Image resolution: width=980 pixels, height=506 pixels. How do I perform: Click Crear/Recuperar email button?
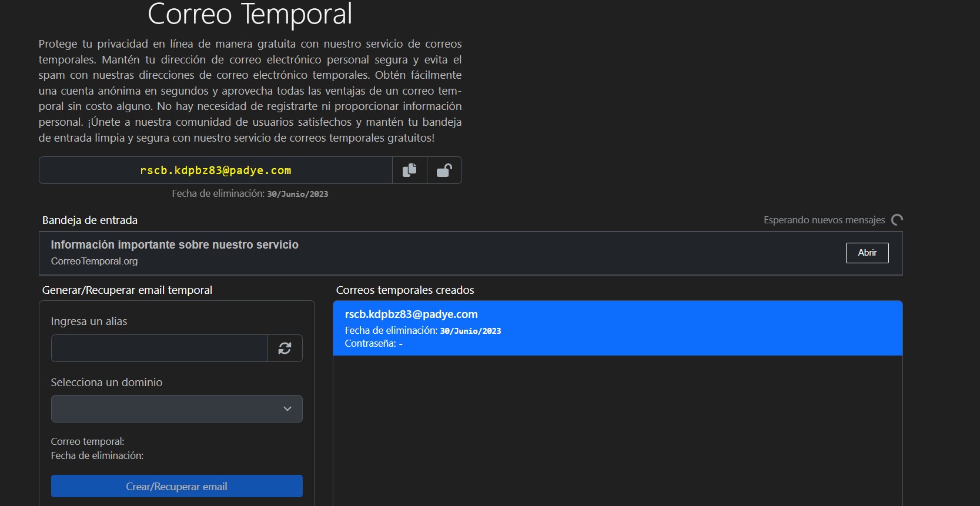pos(177,486)
